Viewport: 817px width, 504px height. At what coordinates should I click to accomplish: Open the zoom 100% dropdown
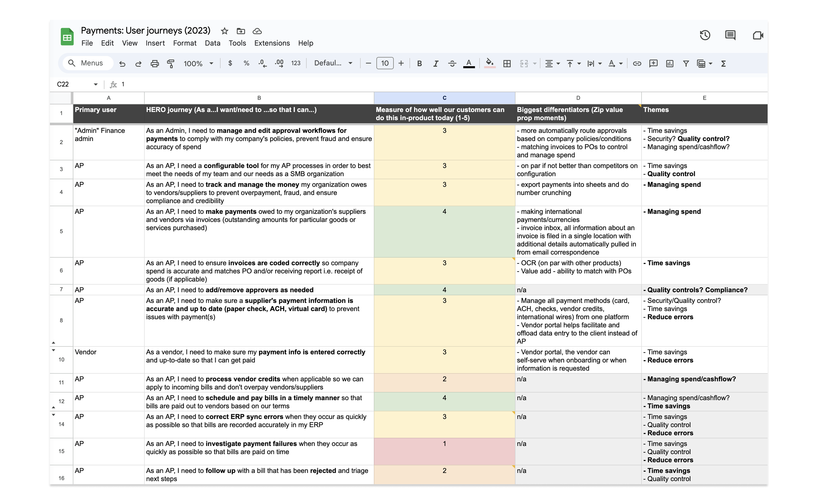[x=199, y=63]
